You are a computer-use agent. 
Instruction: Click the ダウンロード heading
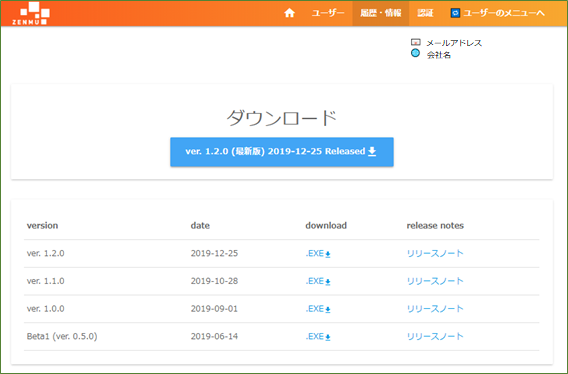[282, 118]
